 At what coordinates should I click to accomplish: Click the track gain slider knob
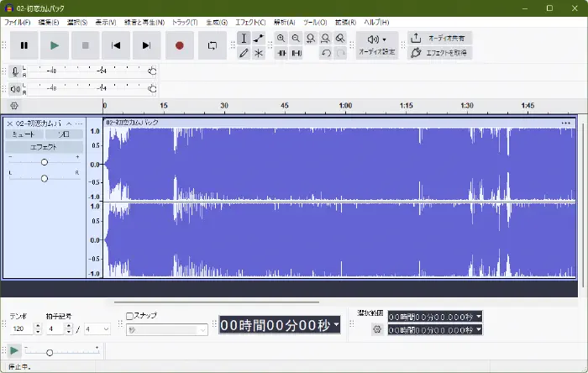45,162
